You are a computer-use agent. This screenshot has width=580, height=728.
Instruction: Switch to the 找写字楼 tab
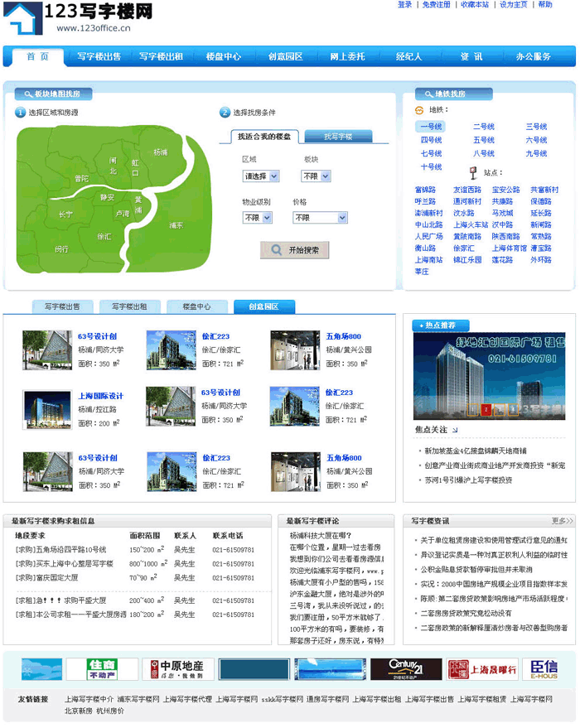(x=337, y=137)
